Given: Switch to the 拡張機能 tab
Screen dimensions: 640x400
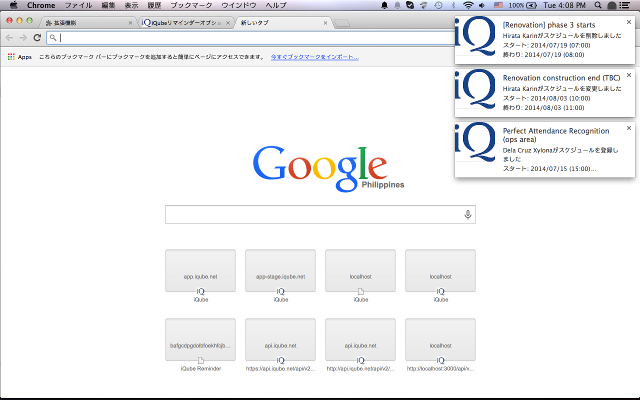Looking at the screenshot, I should (x=88, y=23).
